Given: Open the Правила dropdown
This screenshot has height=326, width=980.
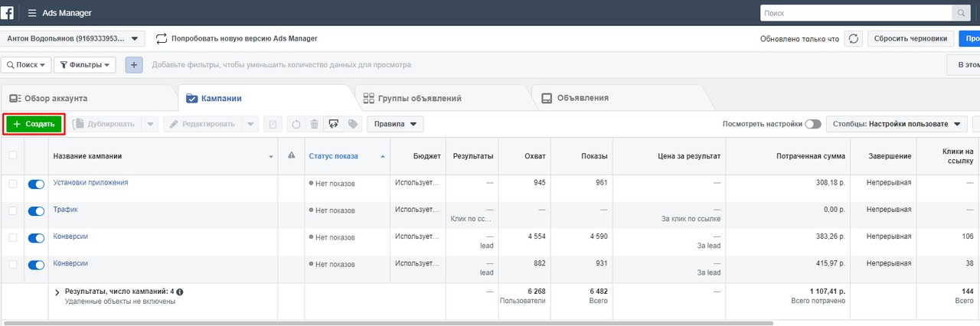Looking at the screenshot, I should coord(395,124).
